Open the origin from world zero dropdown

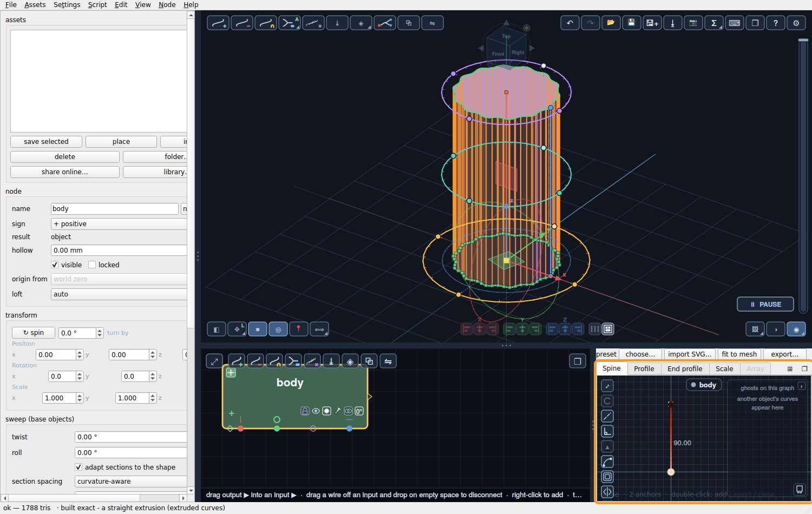[x=119, y=279]
